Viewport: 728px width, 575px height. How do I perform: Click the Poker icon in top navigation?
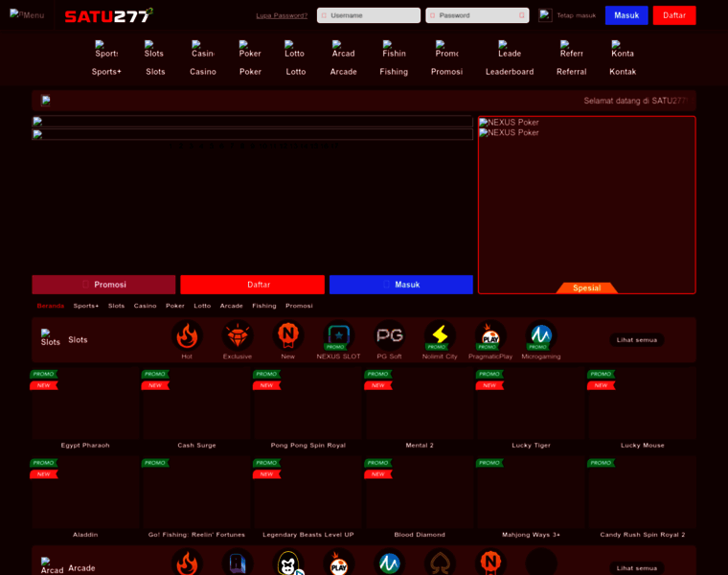tap(250, 49)
